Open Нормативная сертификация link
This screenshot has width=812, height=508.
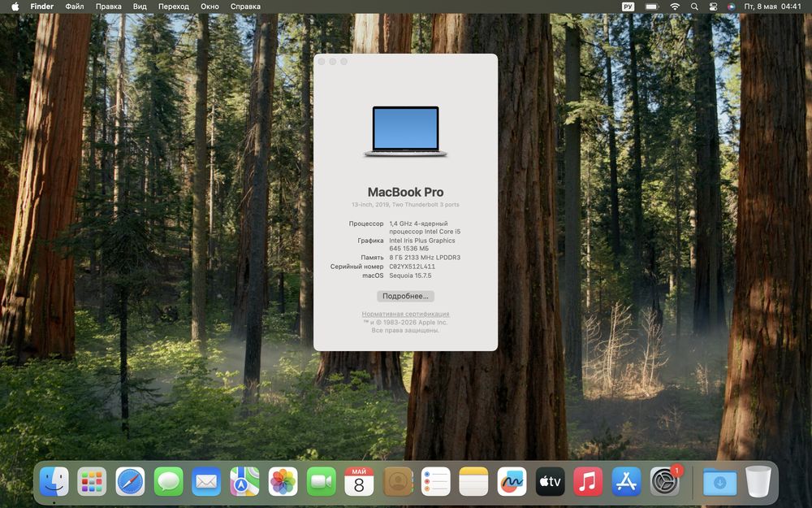pos(405,314)
